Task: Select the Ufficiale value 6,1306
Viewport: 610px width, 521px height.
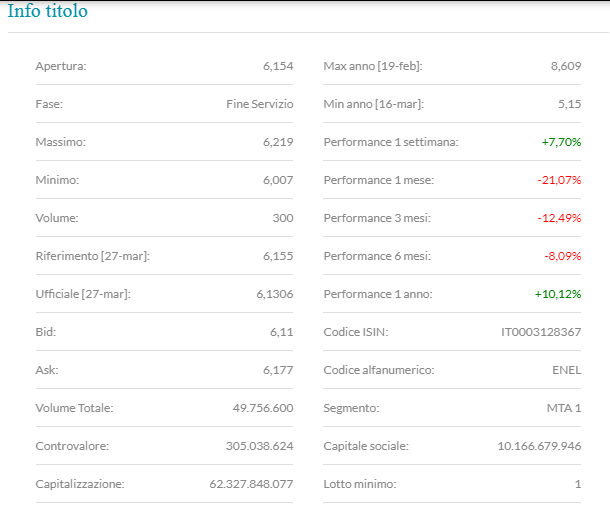Action: [x=274, y=294]
